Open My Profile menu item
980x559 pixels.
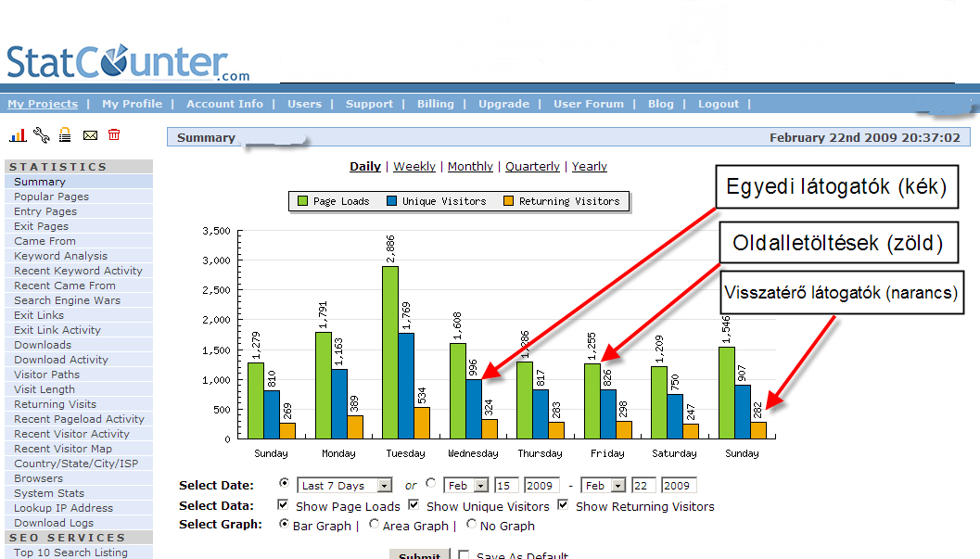(132, 104)
